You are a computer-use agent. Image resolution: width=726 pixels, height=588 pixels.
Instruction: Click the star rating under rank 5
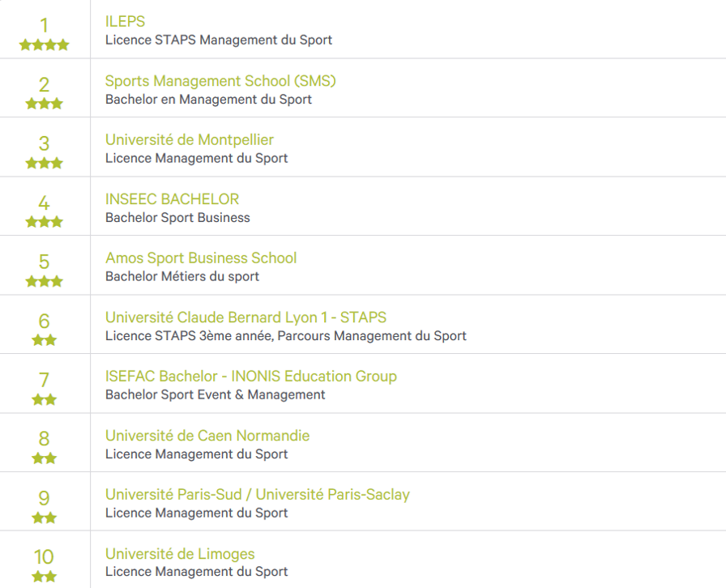pos(44,281)
